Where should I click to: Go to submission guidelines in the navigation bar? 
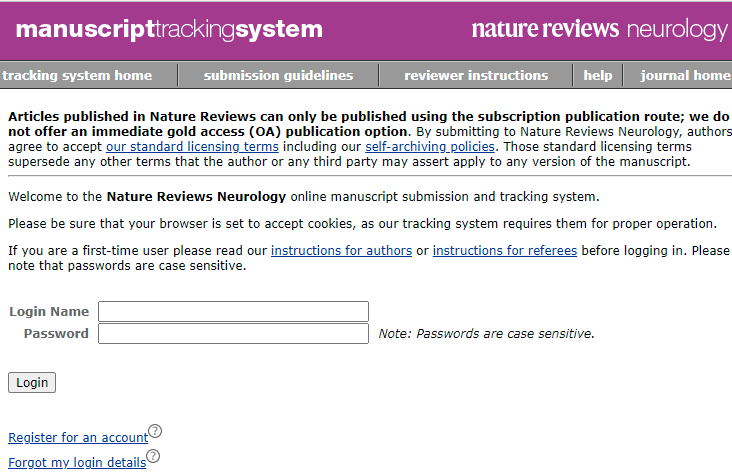click(x=278, y=75)
